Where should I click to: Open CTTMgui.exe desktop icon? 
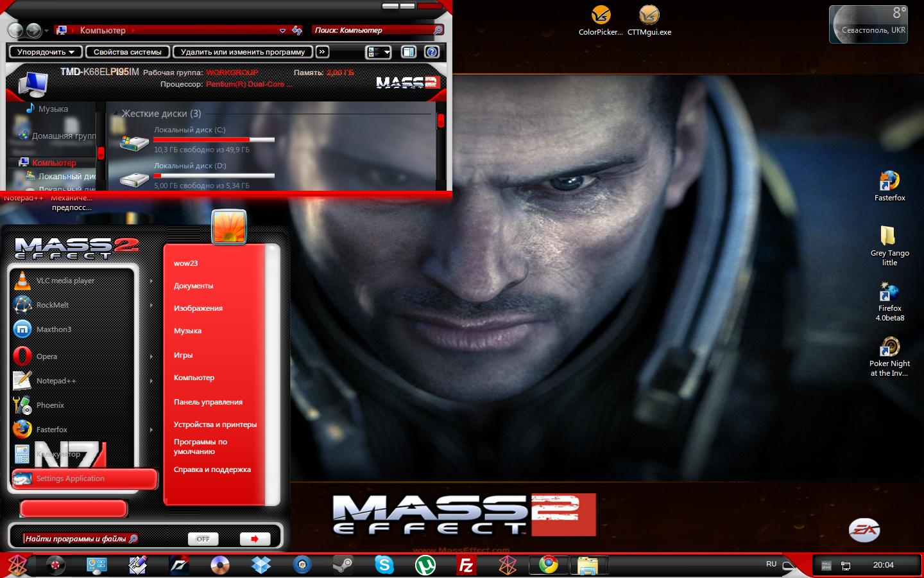(x=649, y=21)
